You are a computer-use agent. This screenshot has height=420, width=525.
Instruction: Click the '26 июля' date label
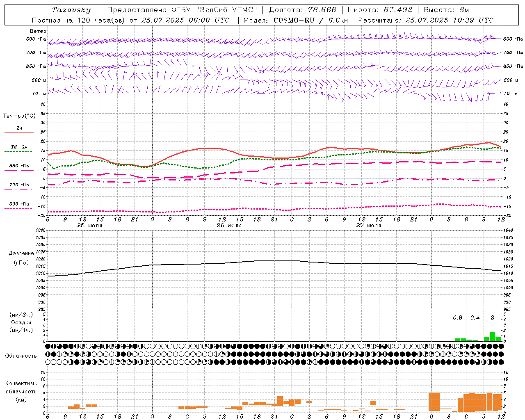click(x=229, y=226)
